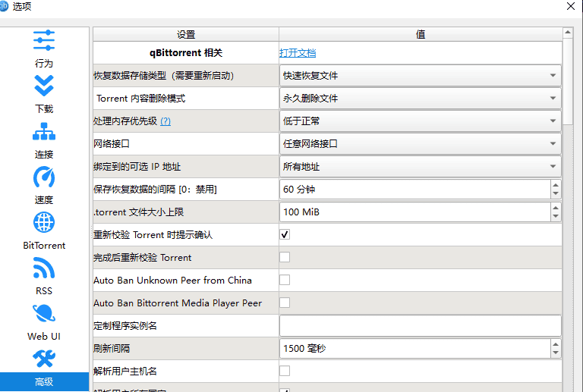
Task: Open the BitTorrent globe icon
Action: tap(44, 223)
